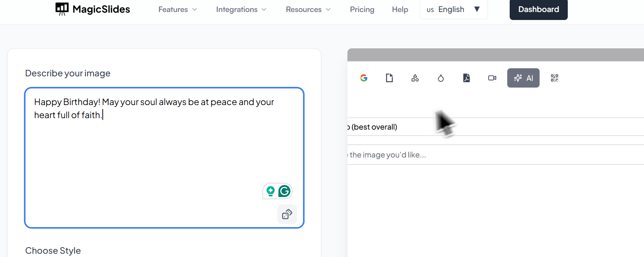This screenshot has width=644, height=257.
Task: Click the Dashboard button
Action: (x=538, y=9)
